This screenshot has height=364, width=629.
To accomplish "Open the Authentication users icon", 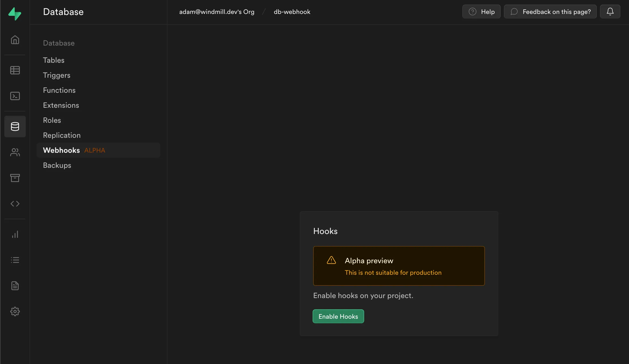I will tap(15, 152).
